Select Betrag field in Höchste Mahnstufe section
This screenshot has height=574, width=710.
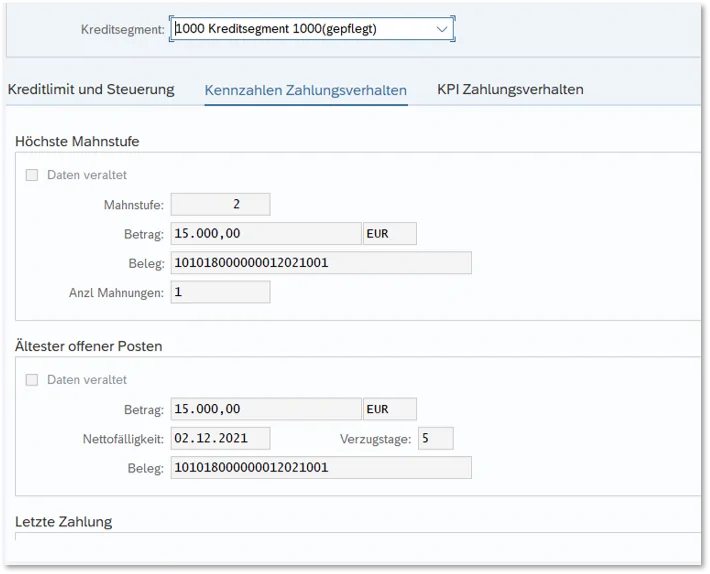click(x=265, y=234)
